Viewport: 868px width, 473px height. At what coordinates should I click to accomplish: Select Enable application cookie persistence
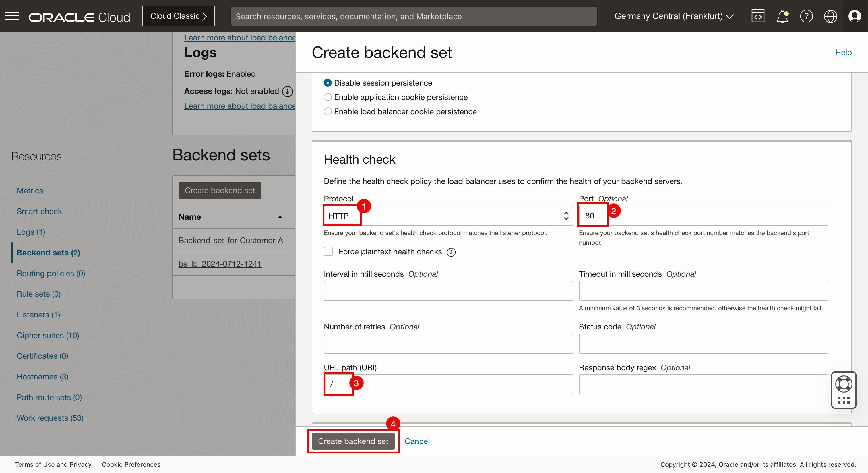[x=328, y=97]
